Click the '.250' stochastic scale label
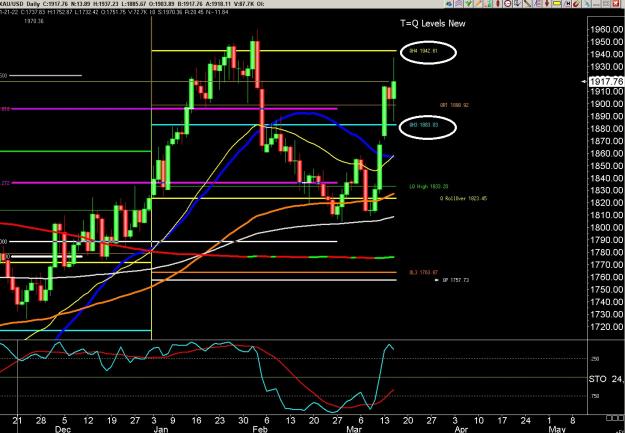 (594, 359)
